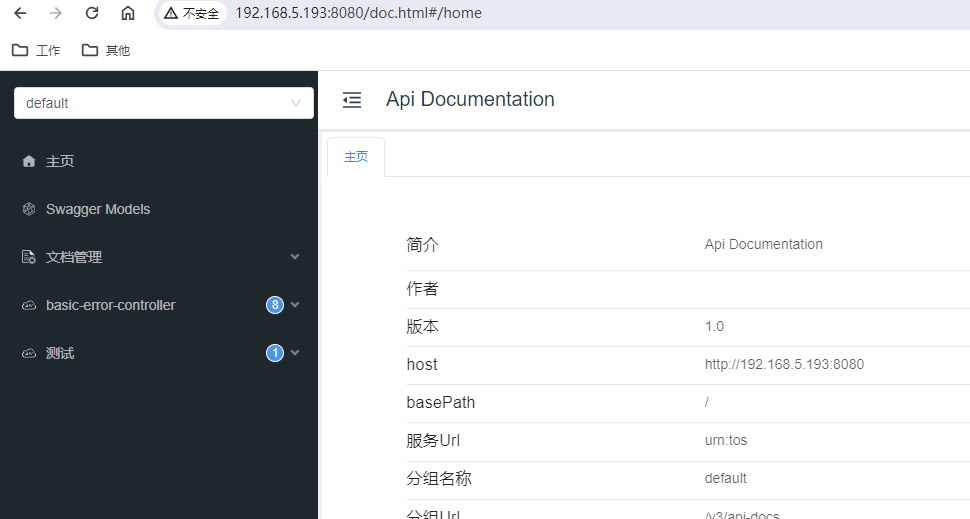Open the 工作 bookmarks folder

pyautogui.click(x=36, y=50)
